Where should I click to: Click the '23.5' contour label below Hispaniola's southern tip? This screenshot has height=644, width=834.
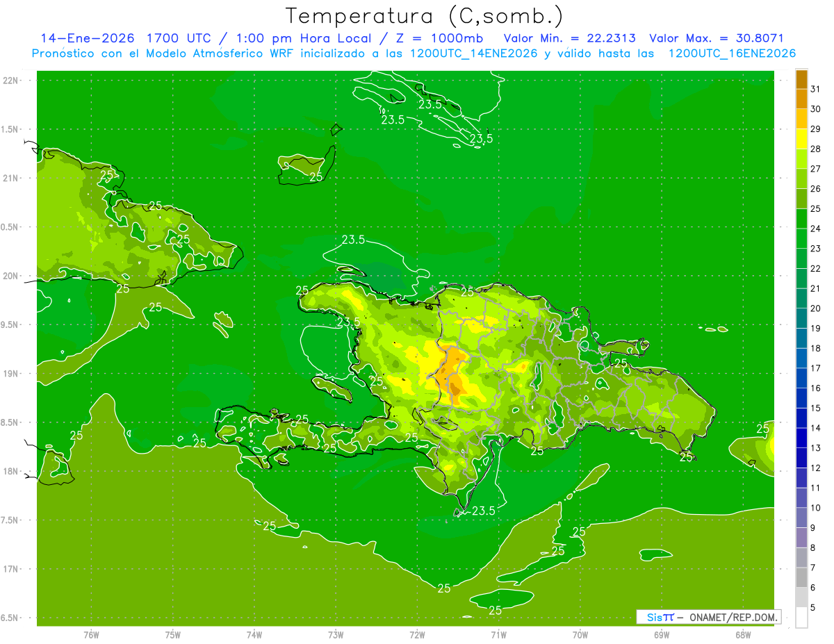click(483, 511)
